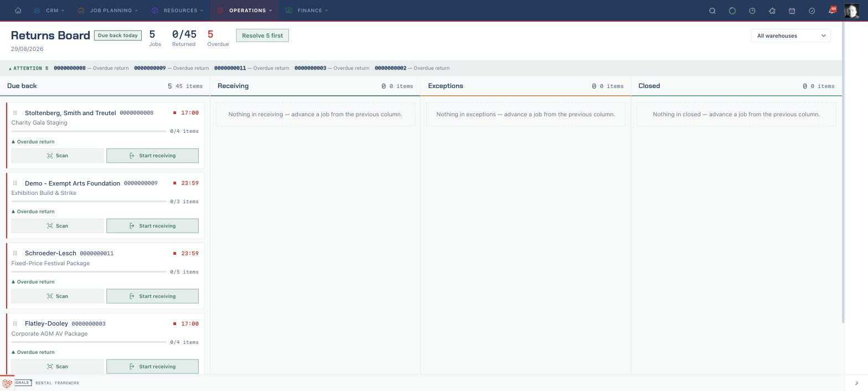Viewport: 868px width, 391px height.
Task: Open the search icon in top bar
Action: pos(712,11)
